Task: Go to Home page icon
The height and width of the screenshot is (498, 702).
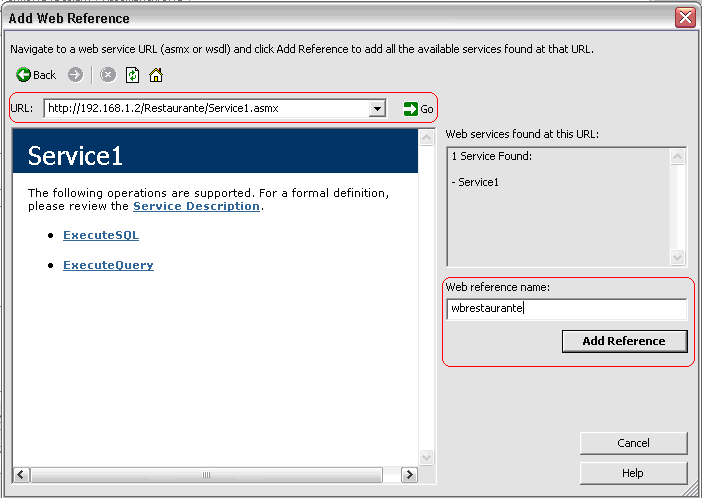Action: pyautogui.click(x=155, y=75)
